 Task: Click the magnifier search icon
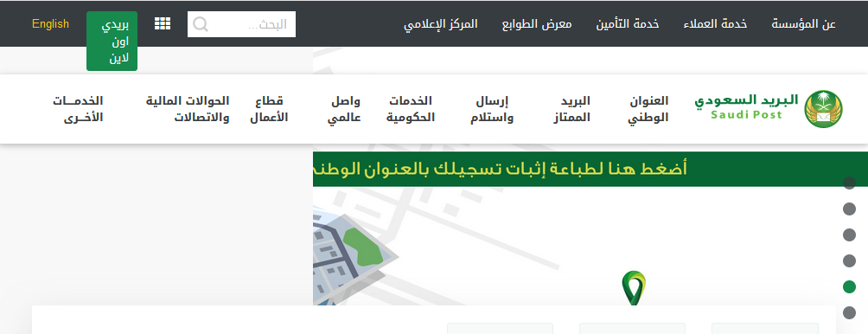(x=201, y=24)
